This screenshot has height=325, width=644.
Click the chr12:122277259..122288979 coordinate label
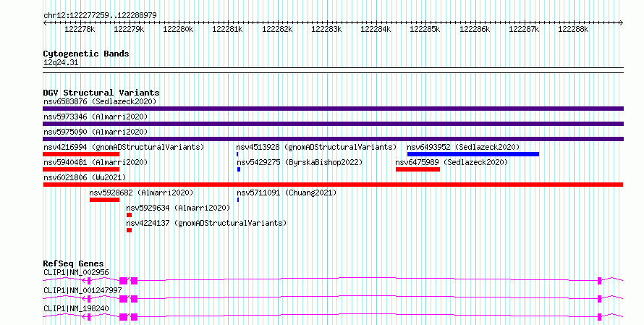click(x=100, y=16)
